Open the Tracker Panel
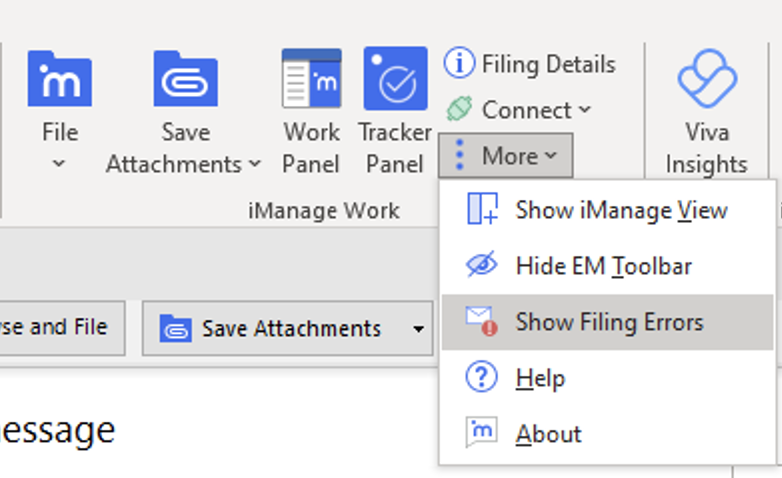 [395, 78]
